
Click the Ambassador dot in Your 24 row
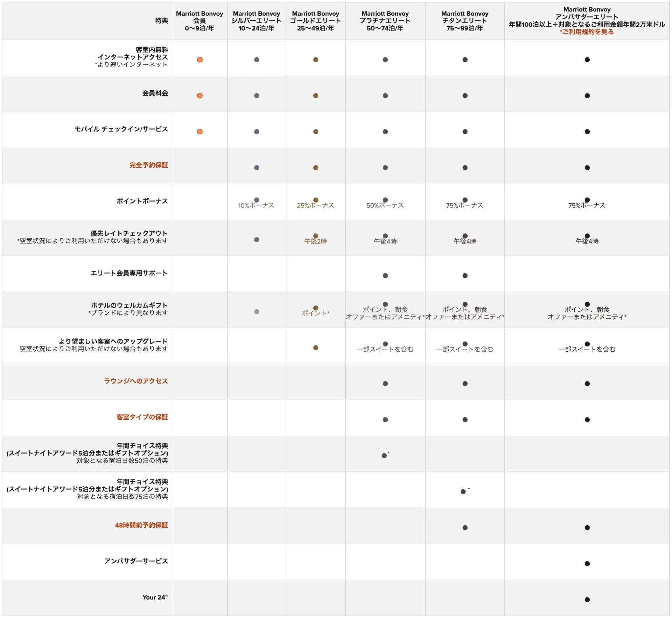click(x=587, y=599)
